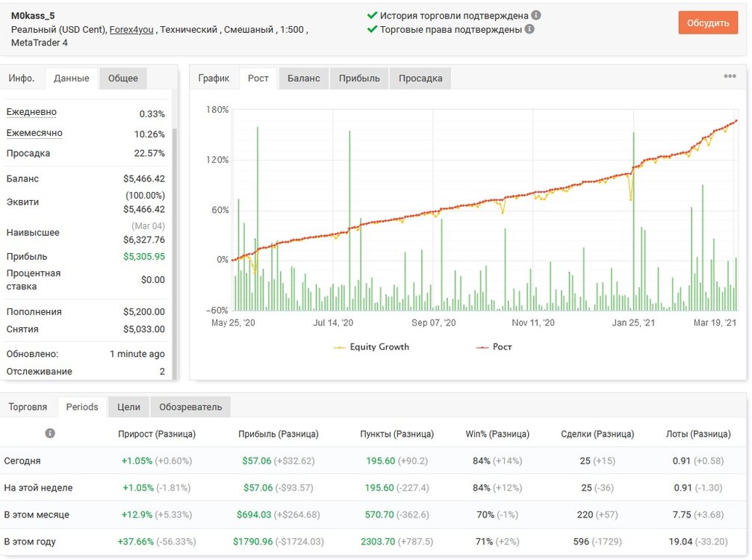
Task: Click the +12.9% monthly gain value
Action: point(137,514)
